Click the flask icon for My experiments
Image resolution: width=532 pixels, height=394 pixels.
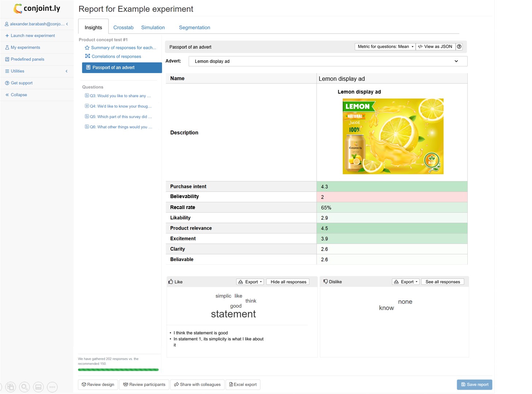[x=7, y=48]
